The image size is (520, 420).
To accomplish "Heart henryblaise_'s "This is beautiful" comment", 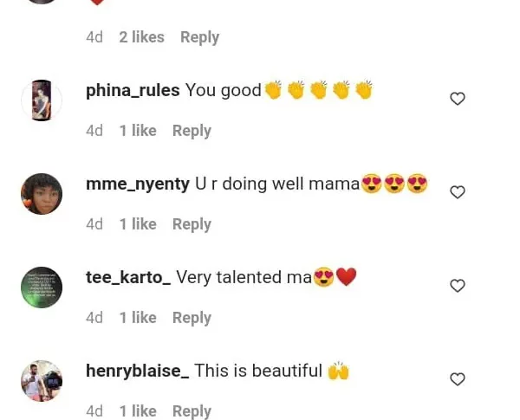I will click(458, 379).
